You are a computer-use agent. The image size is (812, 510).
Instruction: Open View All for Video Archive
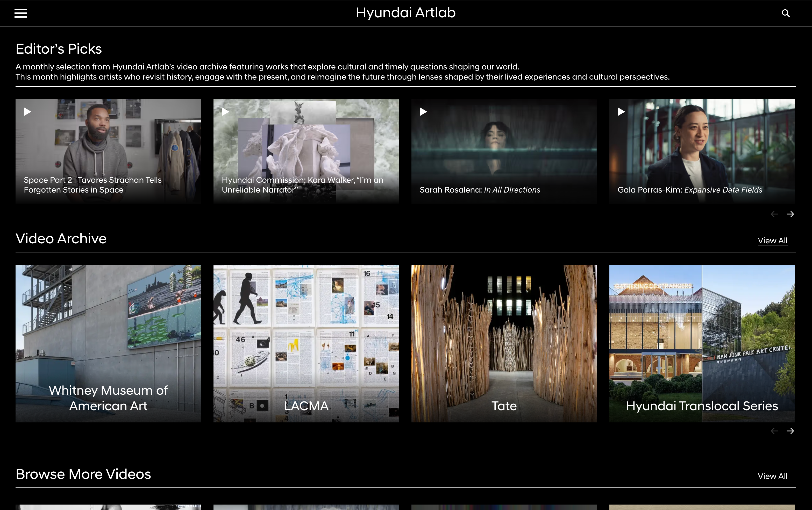click(773, 241)
